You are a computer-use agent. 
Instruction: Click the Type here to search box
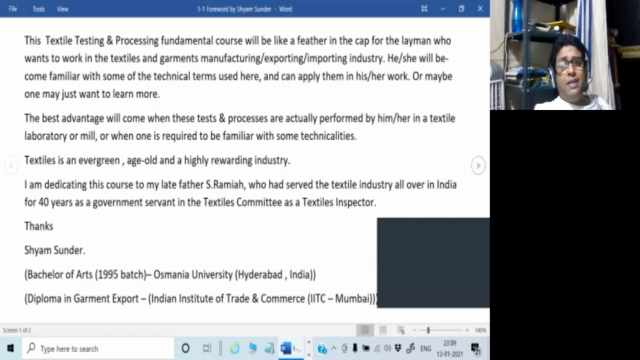coord(98,349)
